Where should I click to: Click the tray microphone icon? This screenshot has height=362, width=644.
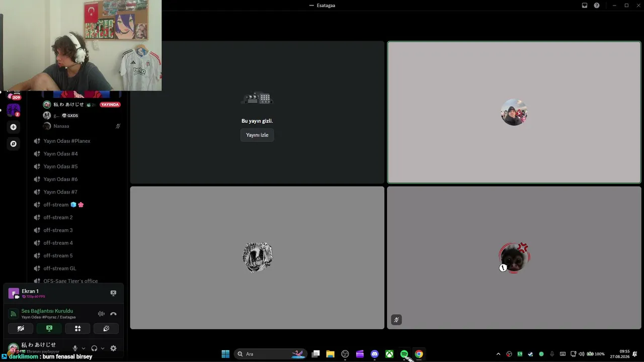552,354
